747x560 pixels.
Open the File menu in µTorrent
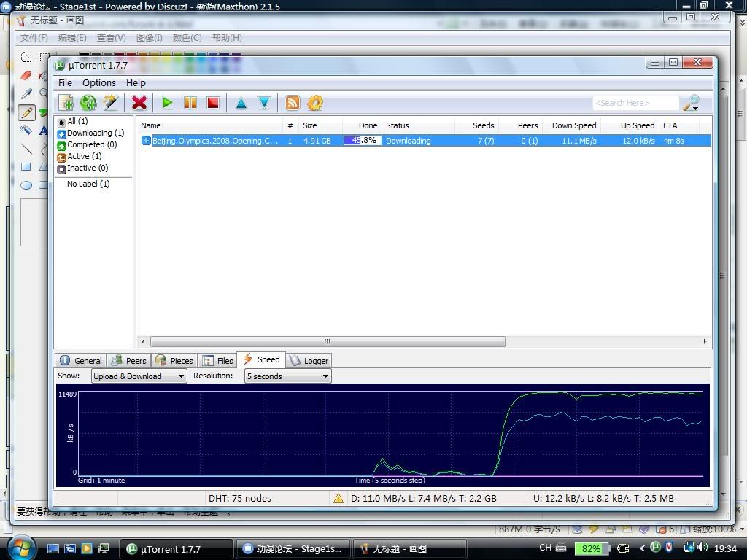[x=65, y=83]
